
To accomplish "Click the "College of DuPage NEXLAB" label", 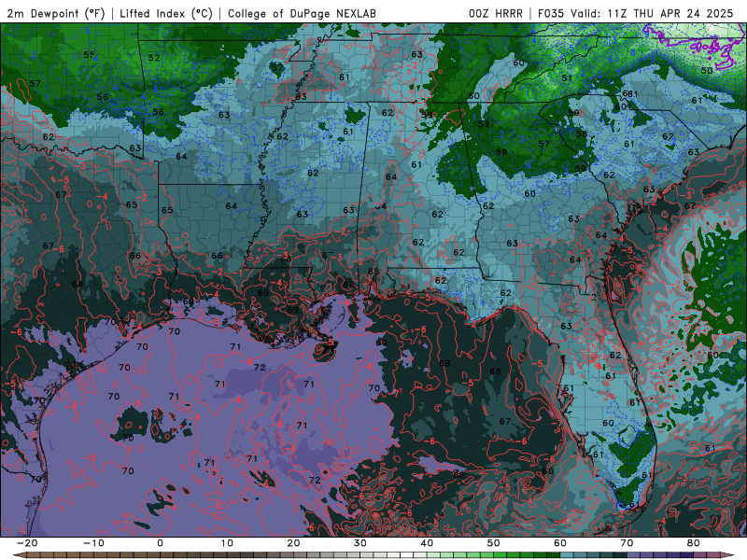I will tap(302, 13).
